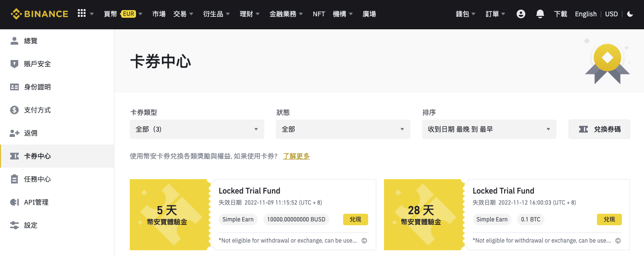Click the 卡券中心 ticket icon in sidebar

click(x=14, y=156)
